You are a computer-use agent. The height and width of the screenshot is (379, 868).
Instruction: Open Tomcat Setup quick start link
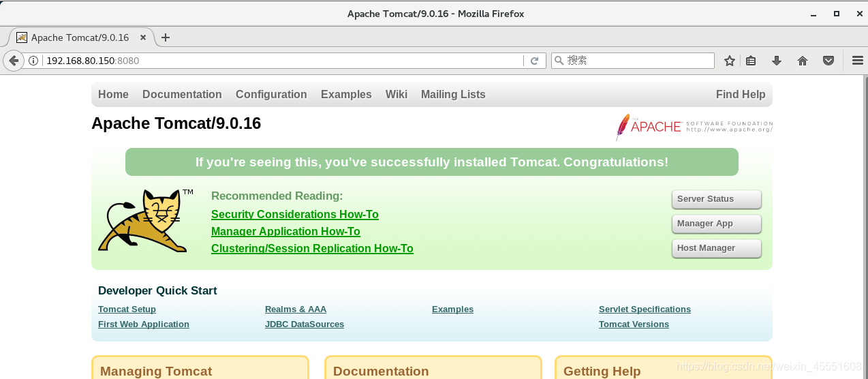(x=127, y=309)
